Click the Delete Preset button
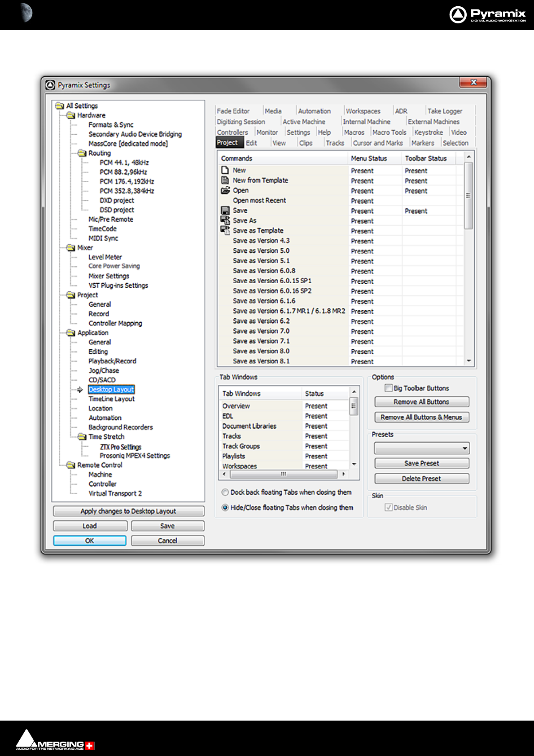This screenshot has height=756, width=534. 422,479
